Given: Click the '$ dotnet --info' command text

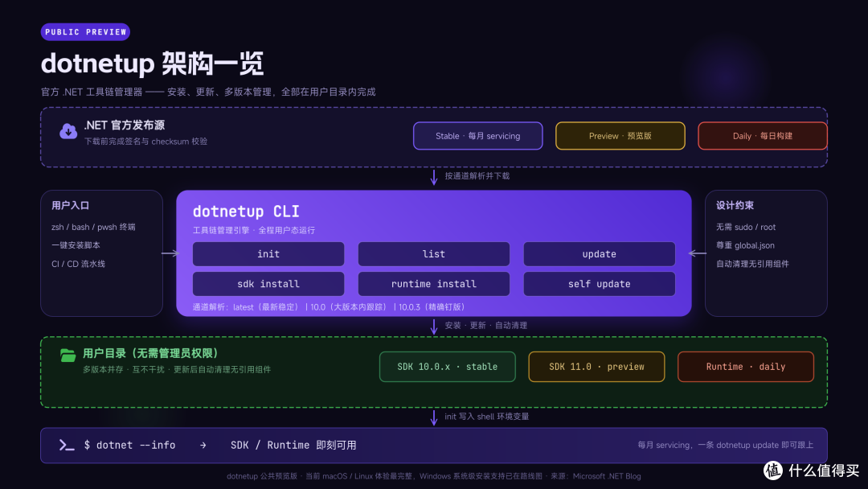Looking at the screenshot, I should [129, 446].
